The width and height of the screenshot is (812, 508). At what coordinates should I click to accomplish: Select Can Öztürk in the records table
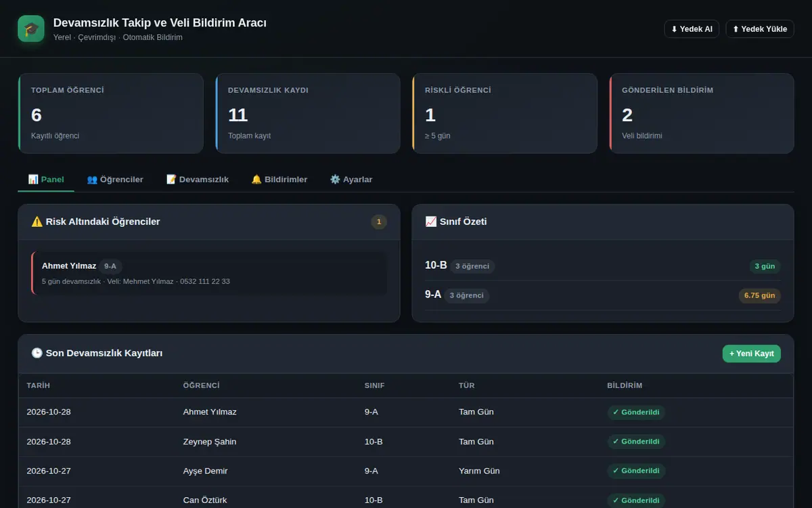pyautogui.click(x=205, y=500)
